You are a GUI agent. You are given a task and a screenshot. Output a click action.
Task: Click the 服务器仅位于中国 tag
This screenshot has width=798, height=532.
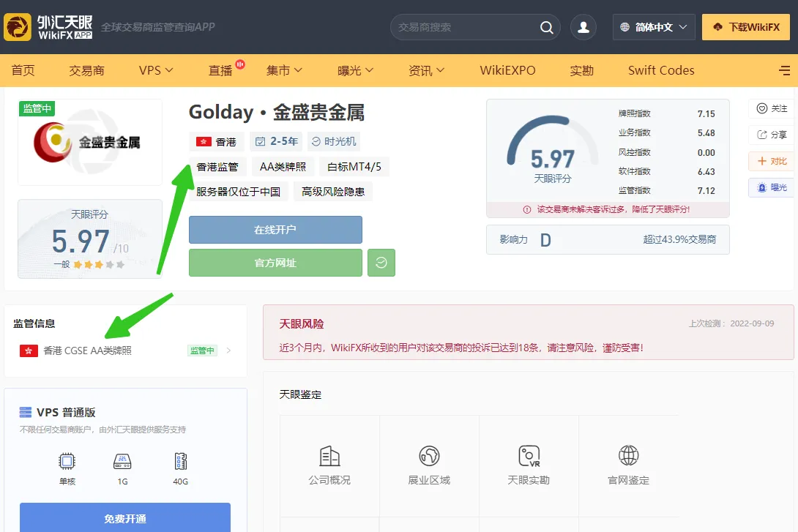(x=238, y=192)
